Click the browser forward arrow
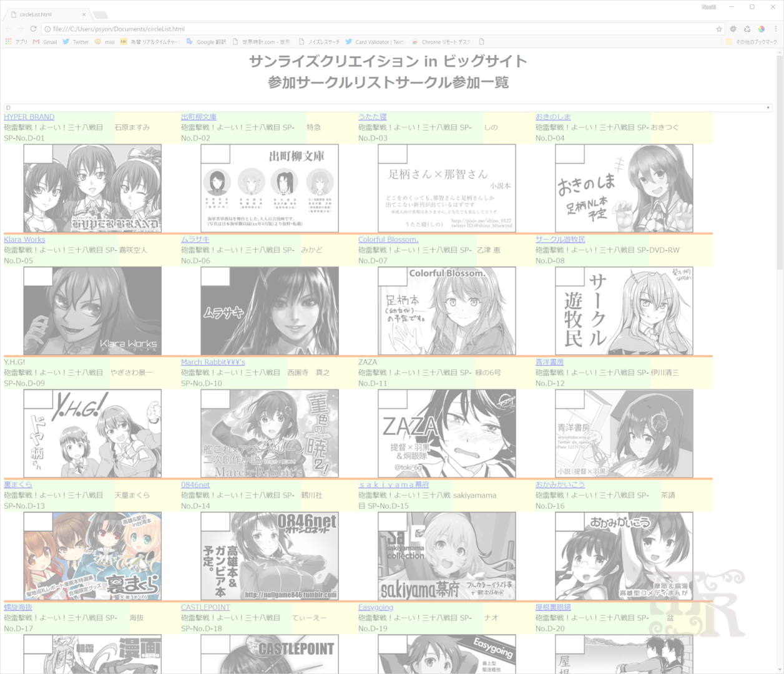 21,29
